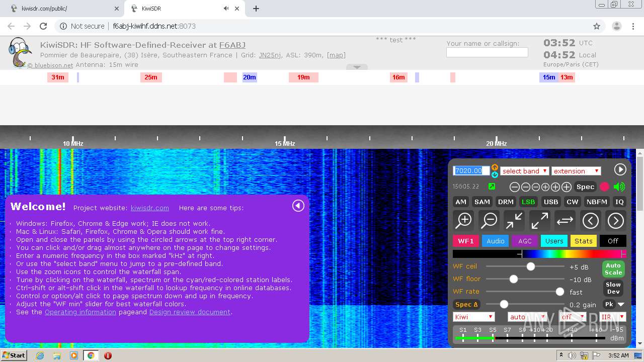Open the IIR filter dropdown
This screenshot has width=644, height=362.
pyautogui.click(x=612, y=317)
